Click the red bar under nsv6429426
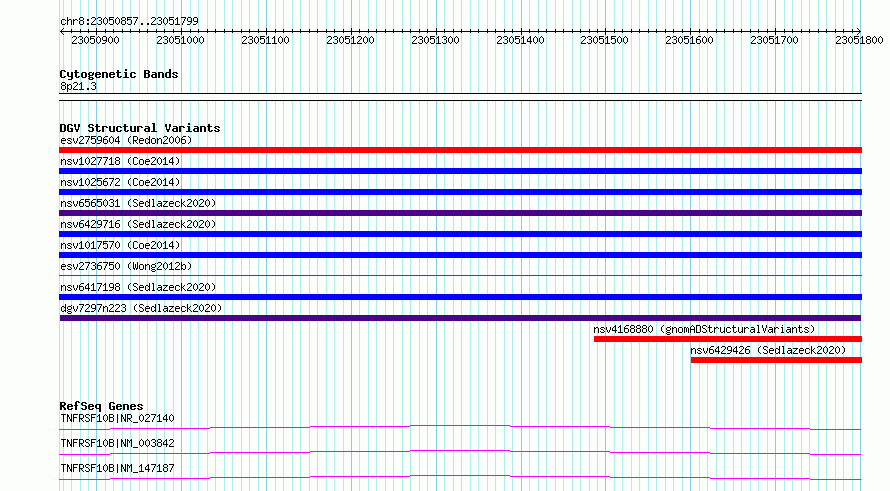The height and width of the screenshot is (491, 890). (776, 360)
